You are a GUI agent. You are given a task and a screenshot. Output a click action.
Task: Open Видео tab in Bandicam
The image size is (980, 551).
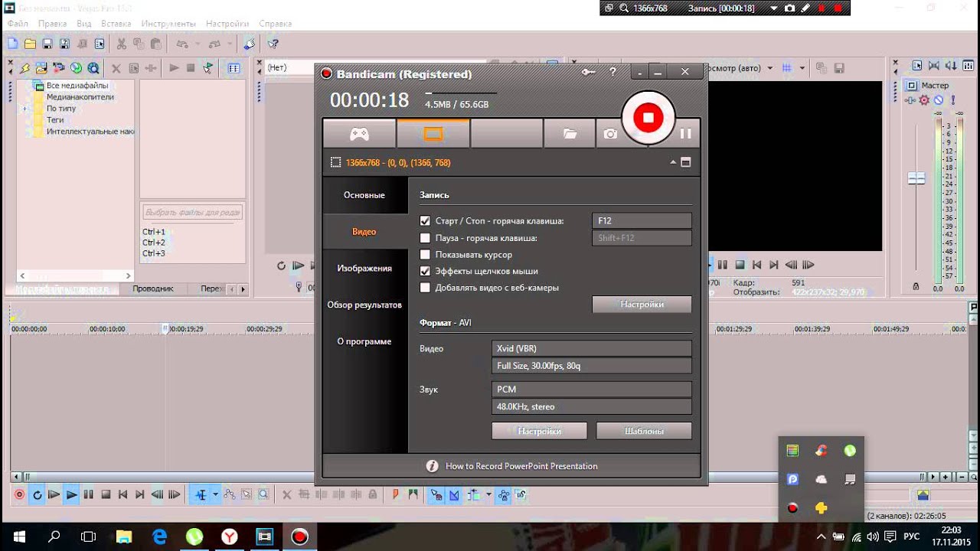coord(364,232)
